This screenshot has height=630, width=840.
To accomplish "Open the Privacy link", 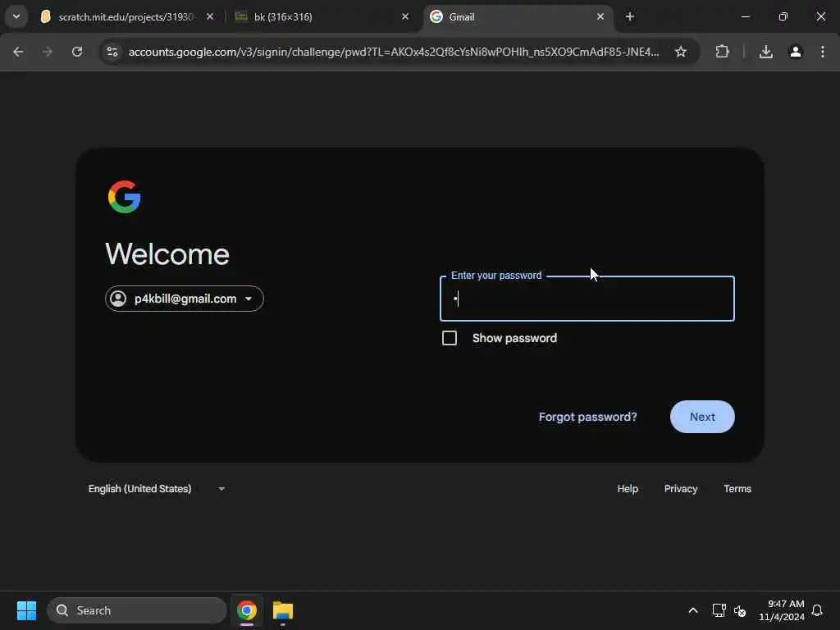I will click(681, 489).
